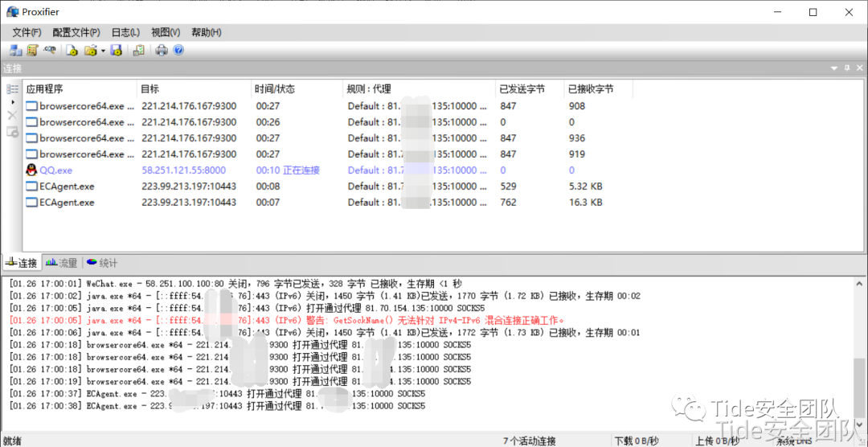Sort by 已接收字节 column header

point(599,88)
